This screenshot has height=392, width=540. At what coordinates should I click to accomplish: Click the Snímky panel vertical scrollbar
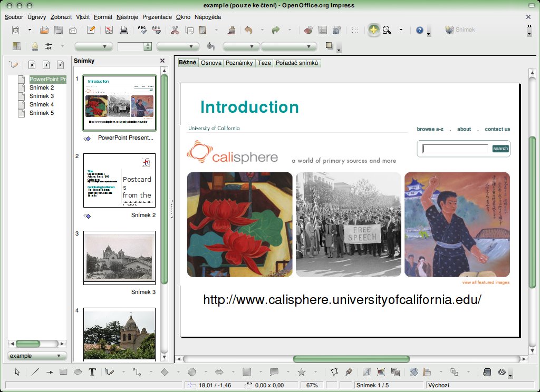165,213
